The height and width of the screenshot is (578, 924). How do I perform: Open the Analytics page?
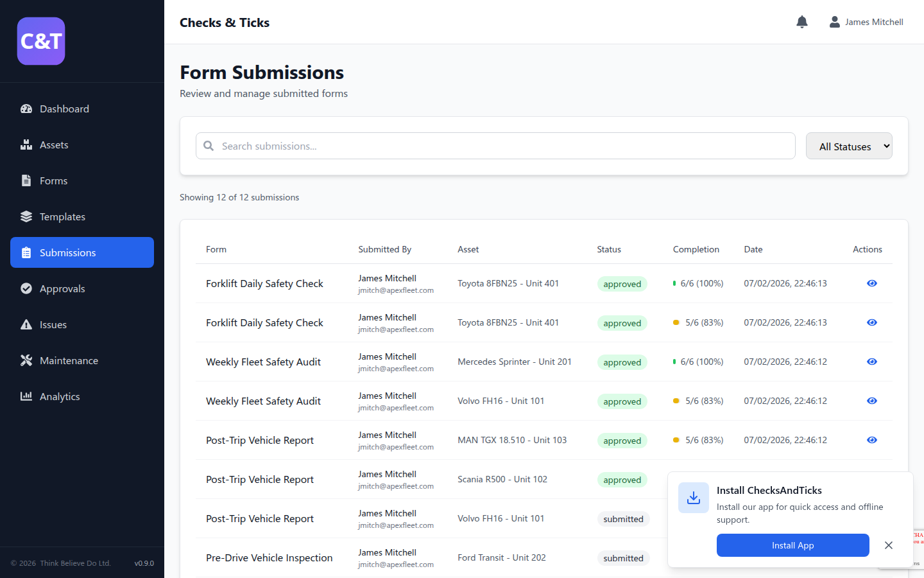(x=60, y=396)
